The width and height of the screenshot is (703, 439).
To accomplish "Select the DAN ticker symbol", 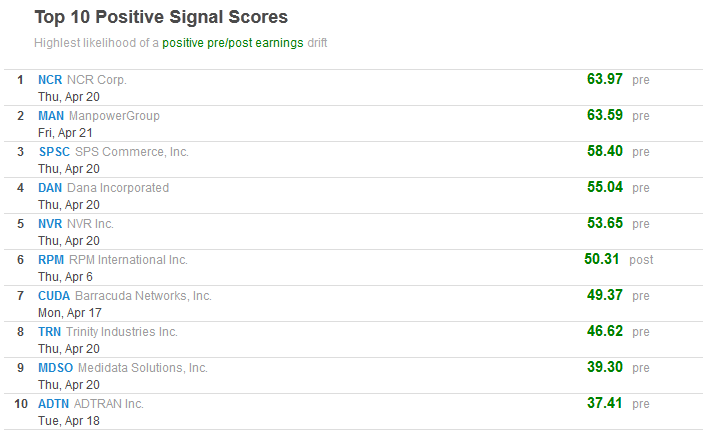I will click(x=50, y=188).
